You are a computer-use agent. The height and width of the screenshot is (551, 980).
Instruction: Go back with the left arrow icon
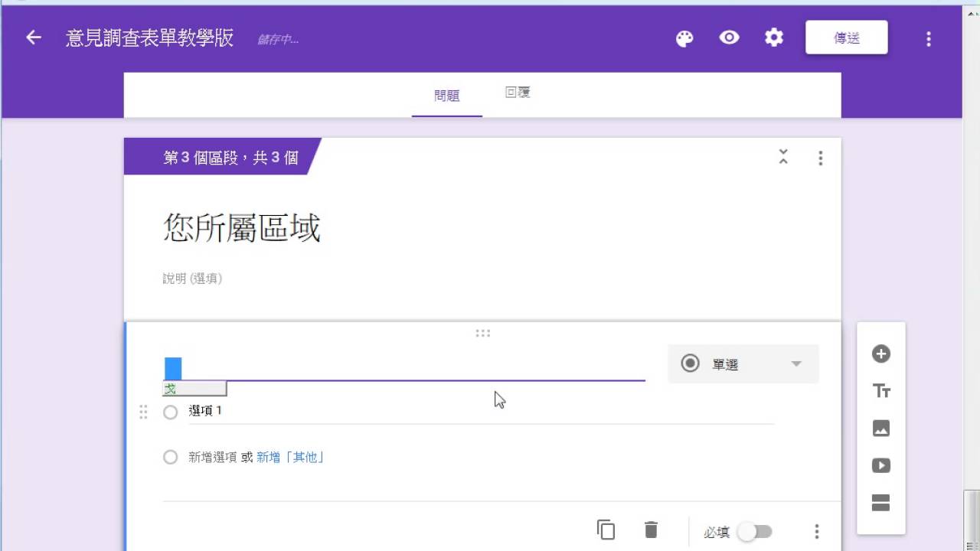pyautogui.click(x=33, y=37)
